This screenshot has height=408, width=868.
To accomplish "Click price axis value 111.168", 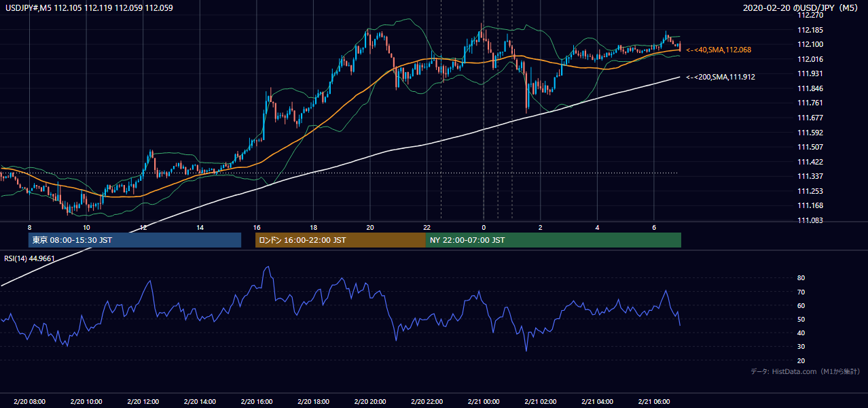I will [811, 205].
